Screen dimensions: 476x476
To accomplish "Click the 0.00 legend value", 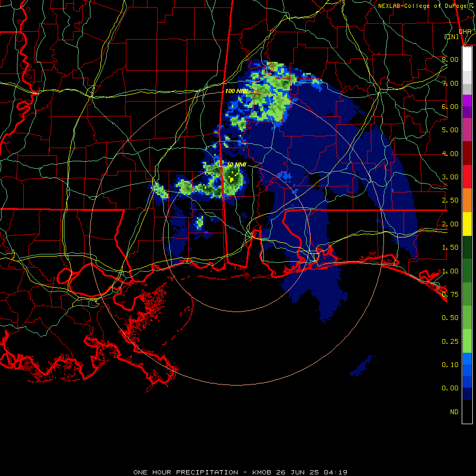I will click(x=450, y=388).
